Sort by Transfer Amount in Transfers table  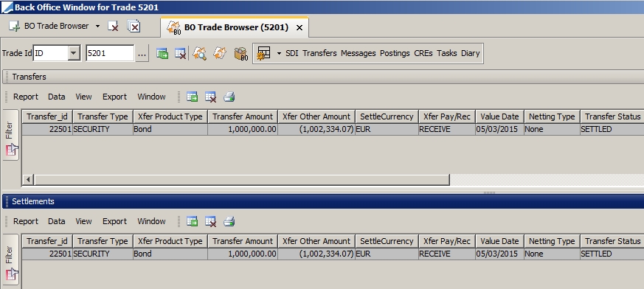(x=242, y=116)
